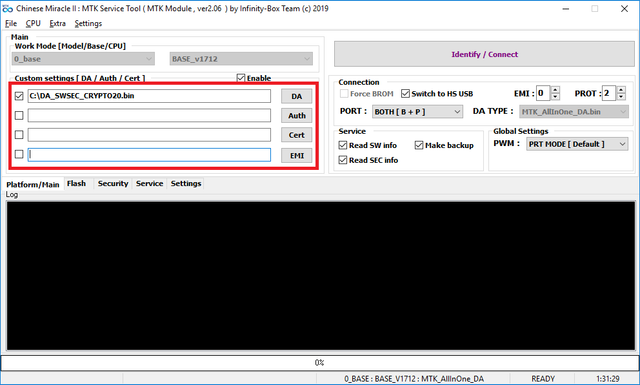Decrease the PROT spinner value

coord(621,97)
